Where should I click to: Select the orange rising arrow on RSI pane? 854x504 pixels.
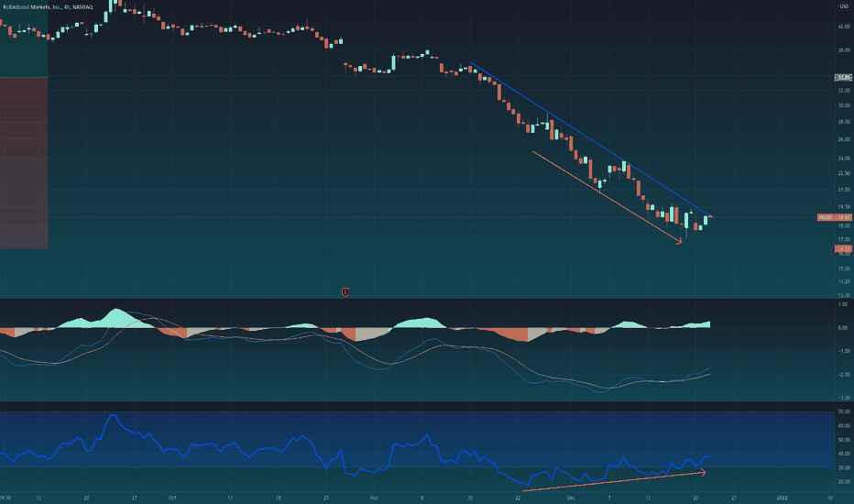(614, 482)
